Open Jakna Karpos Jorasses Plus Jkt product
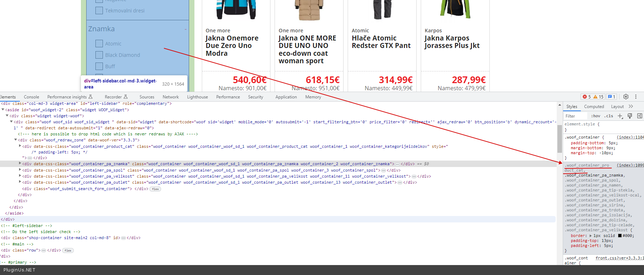Image resolution: width=644 pixels, height=275 pixels. click(x=452, y=42)
